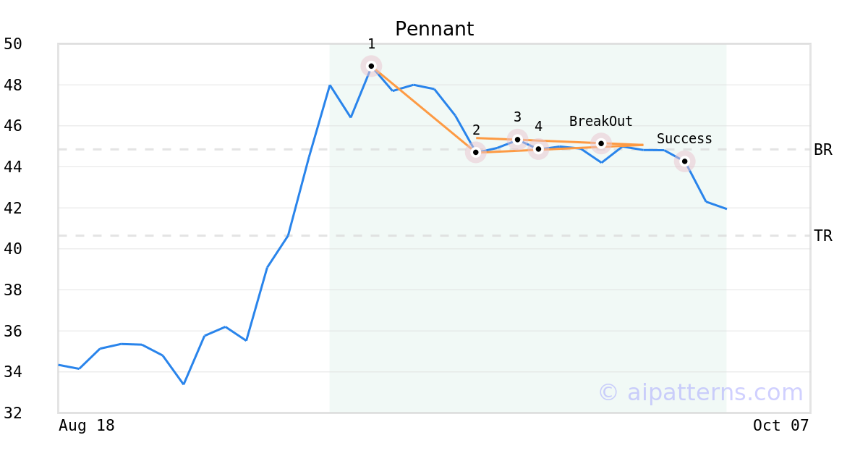Viewport: 868px width, 456px height.
Task: Open the aipatterns.com watermark link
Action: [700, 392]
